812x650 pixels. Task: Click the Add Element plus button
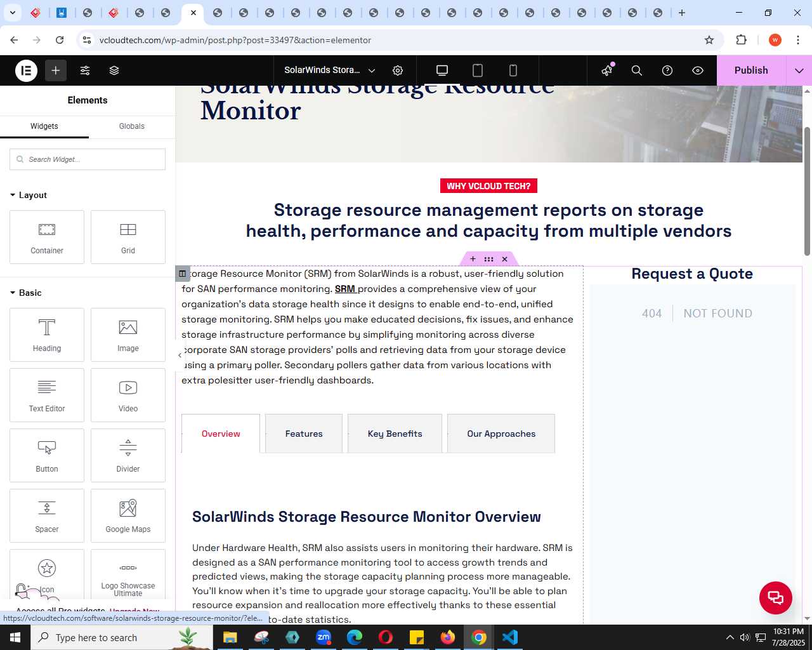(x=56, y=70)
